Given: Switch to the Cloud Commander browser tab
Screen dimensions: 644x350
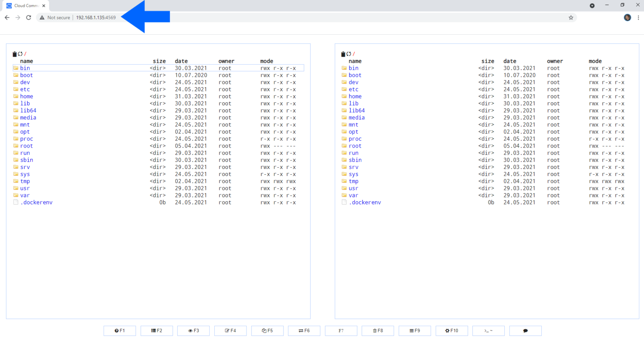Looking at the screenshot, I should pos(23,5).
